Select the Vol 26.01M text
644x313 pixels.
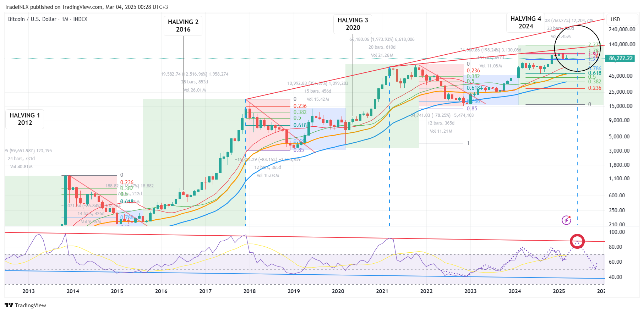[195, 90]
